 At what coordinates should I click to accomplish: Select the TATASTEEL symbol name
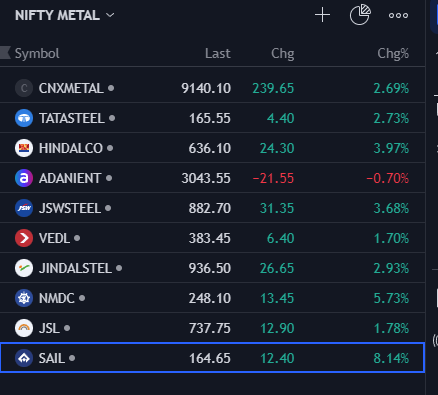click(x=72, y=118)
